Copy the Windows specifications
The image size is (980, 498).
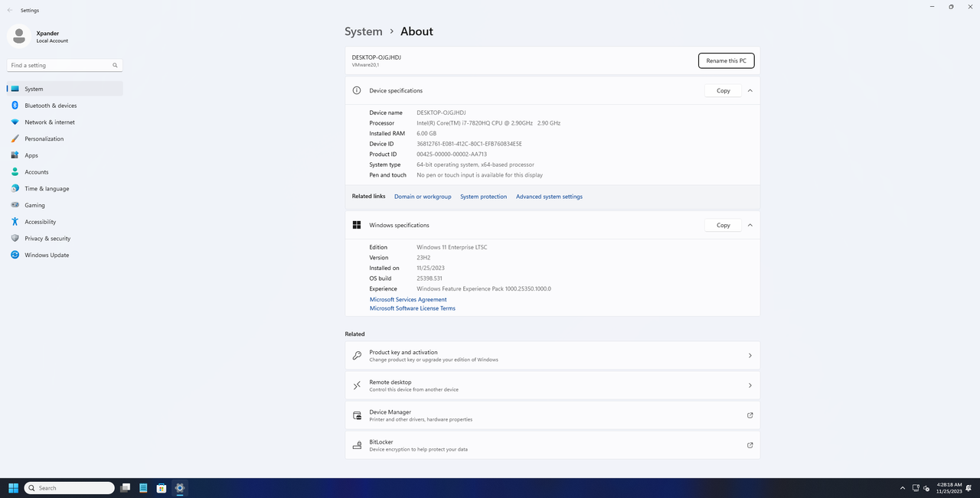coord(723,225)
